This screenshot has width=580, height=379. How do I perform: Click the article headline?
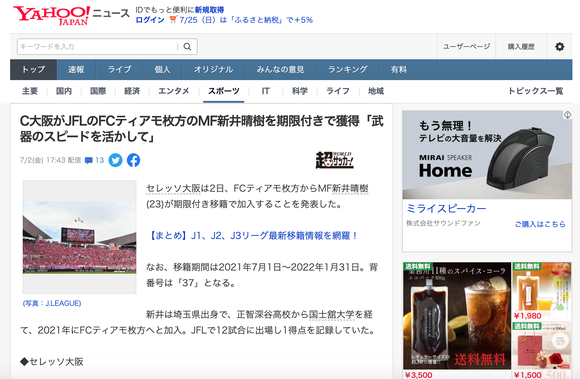pos(202,128)
